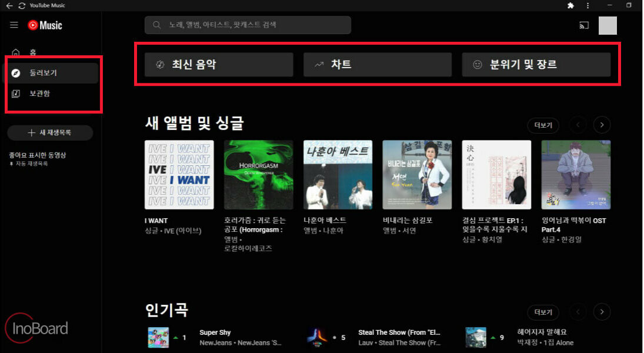Click the 잉어님과 떡볶이 OST Part.4 title
This screenshot has height=353, width=644.
pos(574,225)
